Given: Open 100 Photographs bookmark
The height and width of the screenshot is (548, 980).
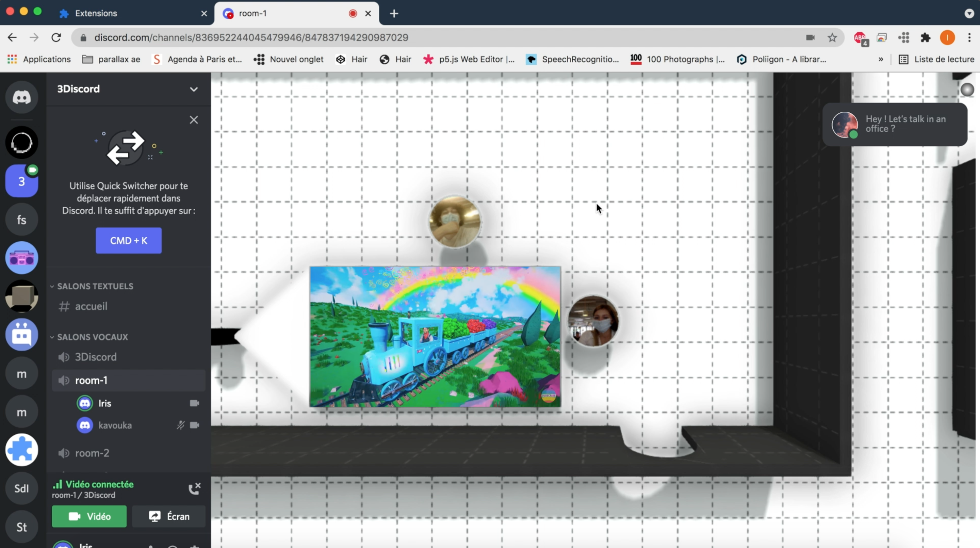Looking at the screenshot, I should coord(677,59).
